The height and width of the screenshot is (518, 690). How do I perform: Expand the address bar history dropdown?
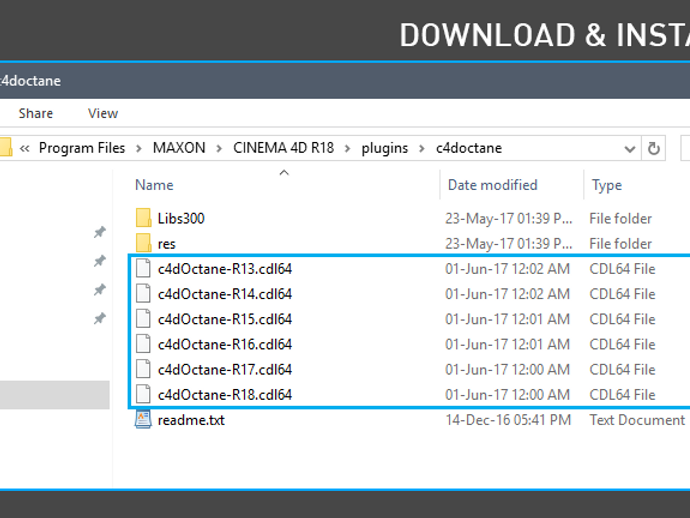point(630,149)
